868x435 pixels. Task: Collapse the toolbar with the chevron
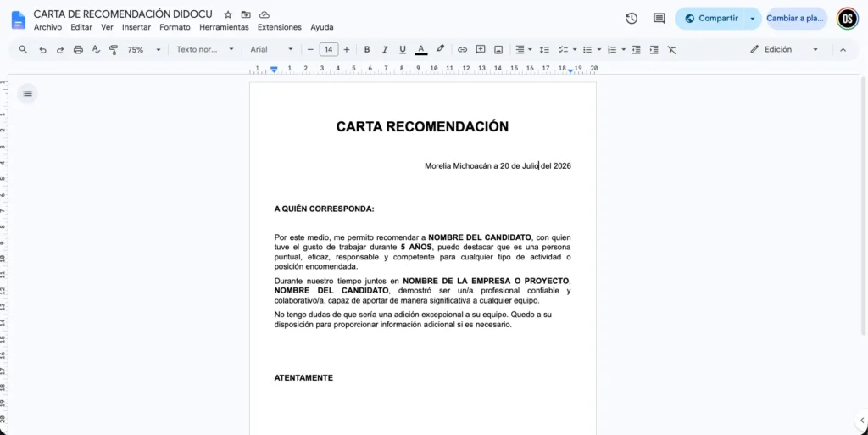[x=843, y=50]
